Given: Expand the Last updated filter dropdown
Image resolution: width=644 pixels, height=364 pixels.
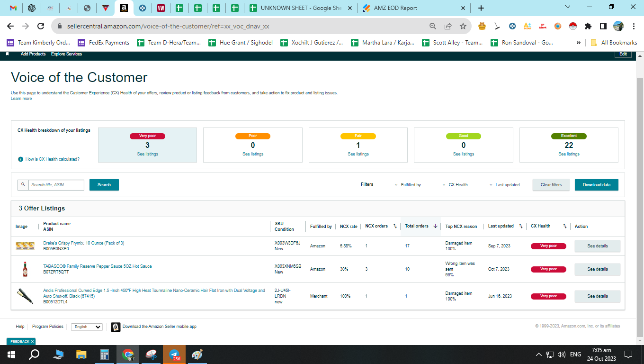Looking at the screenshot, I should click(504, 185).
